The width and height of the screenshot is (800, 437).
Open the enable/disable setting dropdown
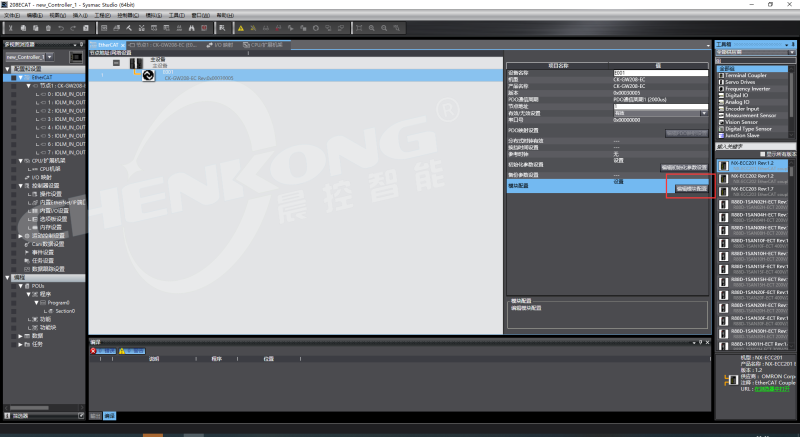[704, 113]
